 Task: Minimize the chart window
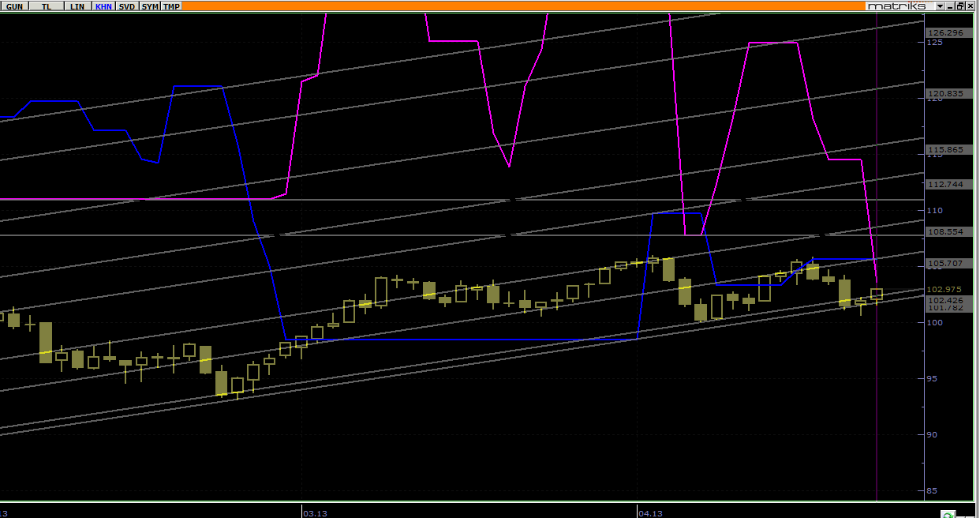point(950,6)
